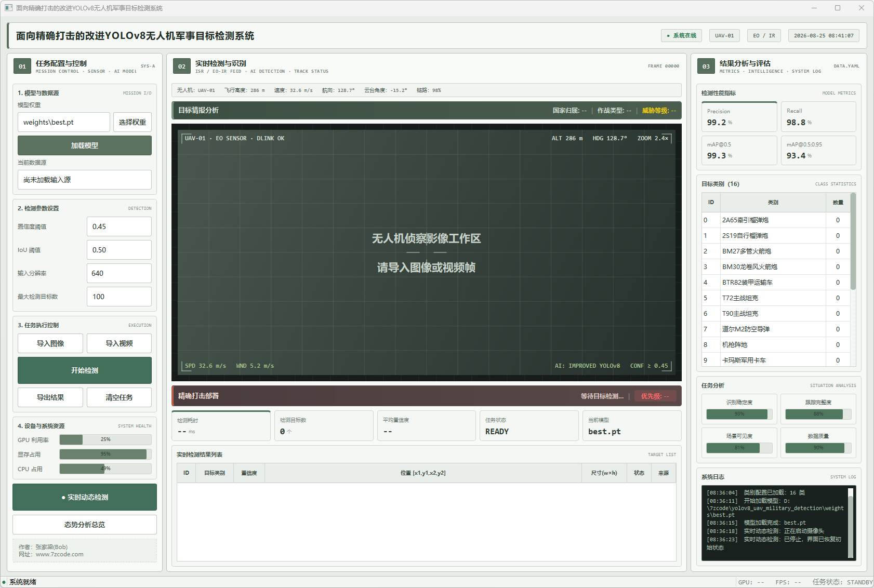This screenshot has width=874, height=588.
Task: Clear the mission with 清空任务
Action: point(119,397)
